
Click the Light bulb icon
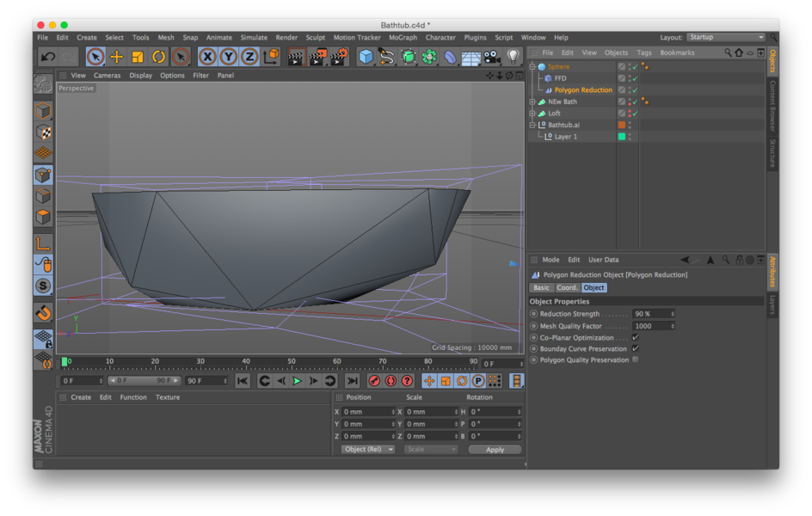click(x=513, y=57)
